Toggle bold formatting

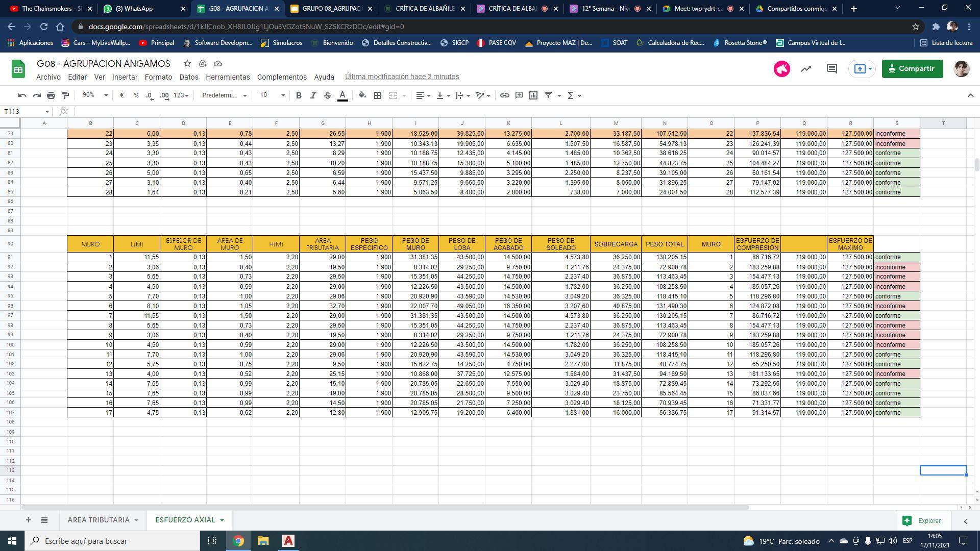point(299,95)
